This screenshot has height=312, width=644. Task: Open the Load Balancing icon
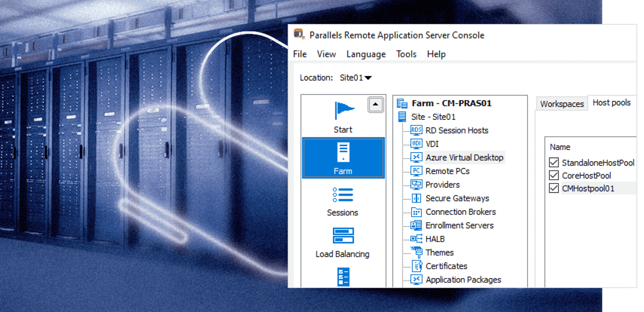tap(343, 236)
